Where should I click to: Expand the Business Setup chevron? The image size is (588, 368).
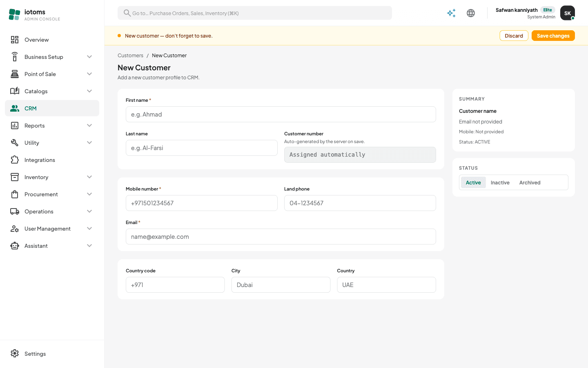click(x=89, y=57)
